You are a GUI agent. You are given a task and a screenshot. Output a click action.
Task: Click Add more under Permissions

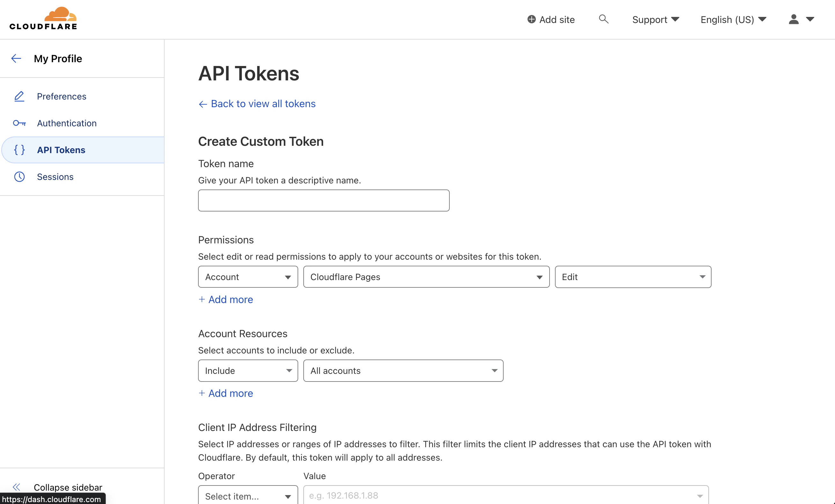coord(230,299)
